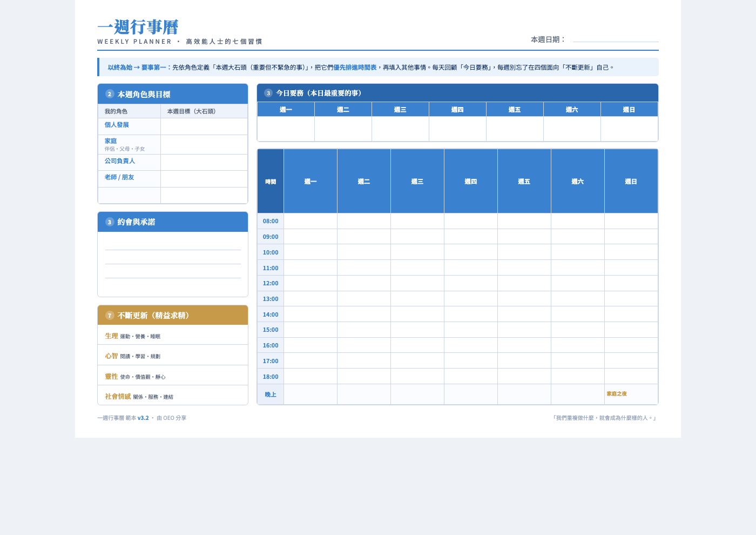
Task: Click the 伴侶・父母・子女 sub-label
Action: (125, 149)
